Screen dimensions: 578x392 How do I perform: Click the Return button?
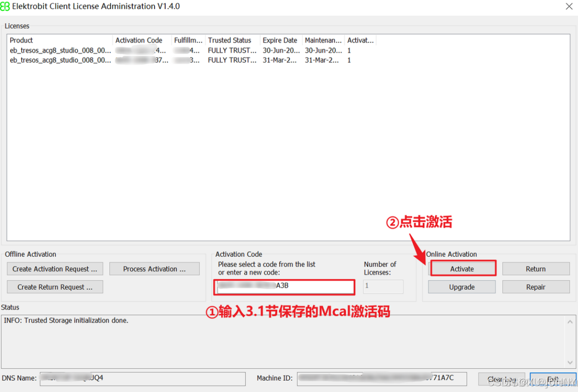tap(535, 269)
